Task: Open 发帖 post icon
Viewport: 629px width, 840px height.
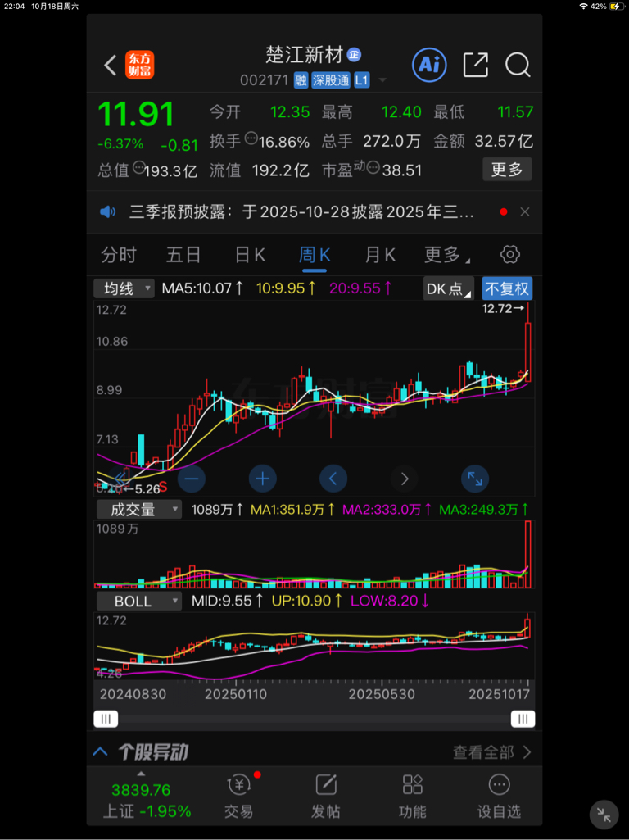Action: pyautogui.click(x=325, y=797)
